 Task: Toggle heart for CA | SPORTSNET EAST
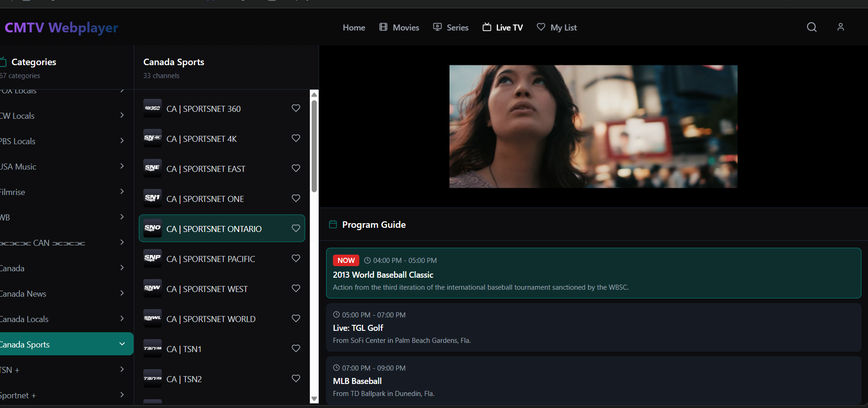(x=296, y=168)
